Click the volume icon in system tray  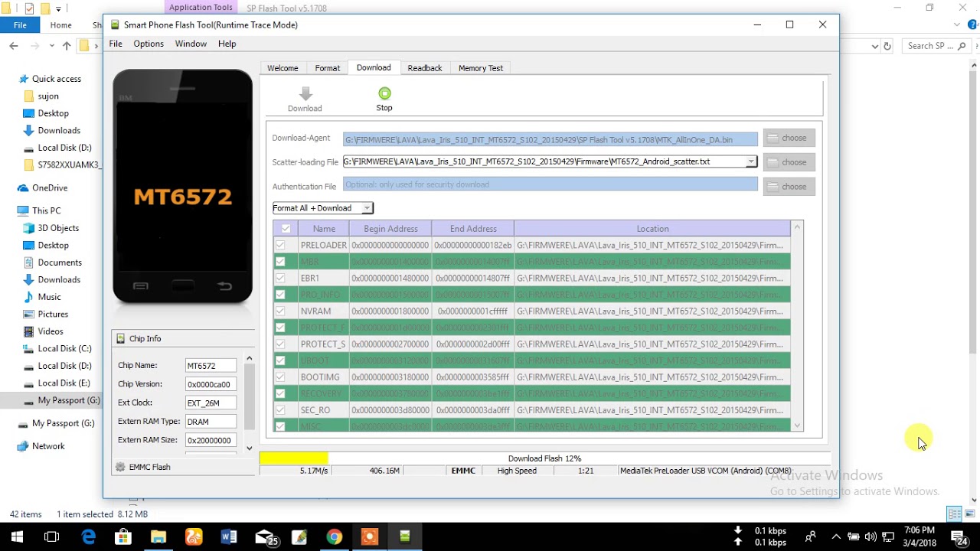tap(871, 537)
